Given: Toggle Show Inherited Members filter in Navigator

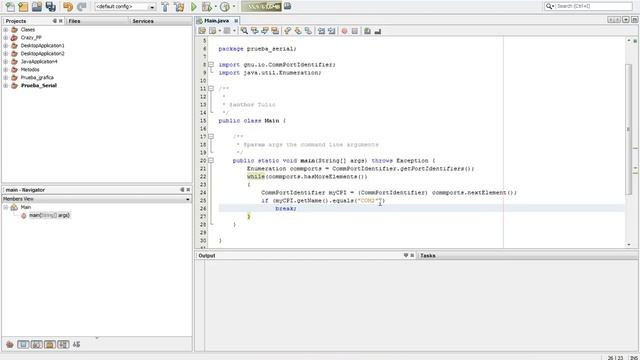Looking at the screenshot, I should (x=10, y=344).
